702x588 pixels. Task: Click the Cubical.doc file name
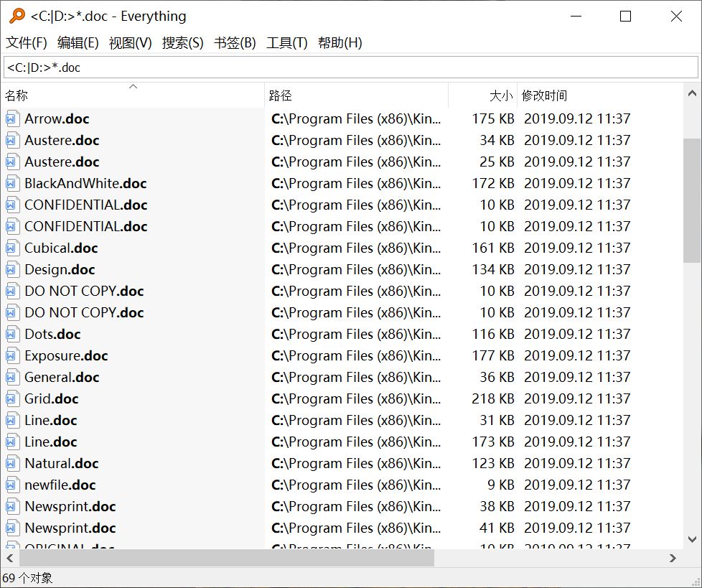pos(61,248)
